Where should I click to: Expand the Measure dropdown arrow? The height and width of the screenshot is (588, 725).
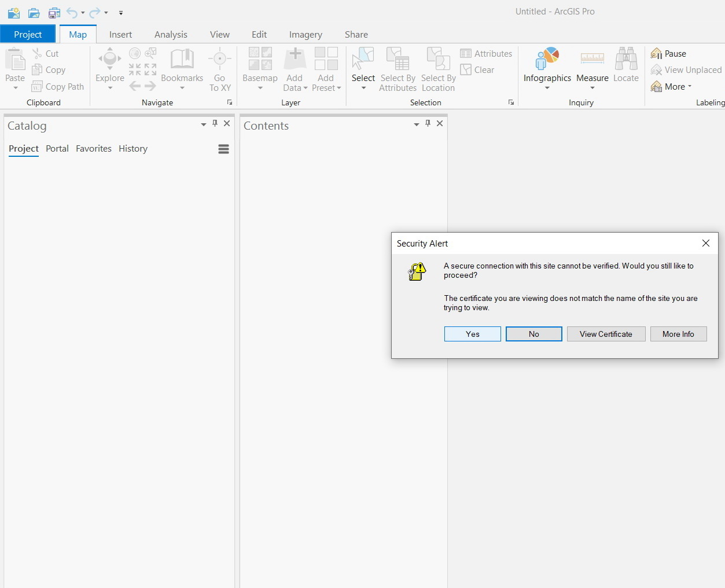coord(592,89)
